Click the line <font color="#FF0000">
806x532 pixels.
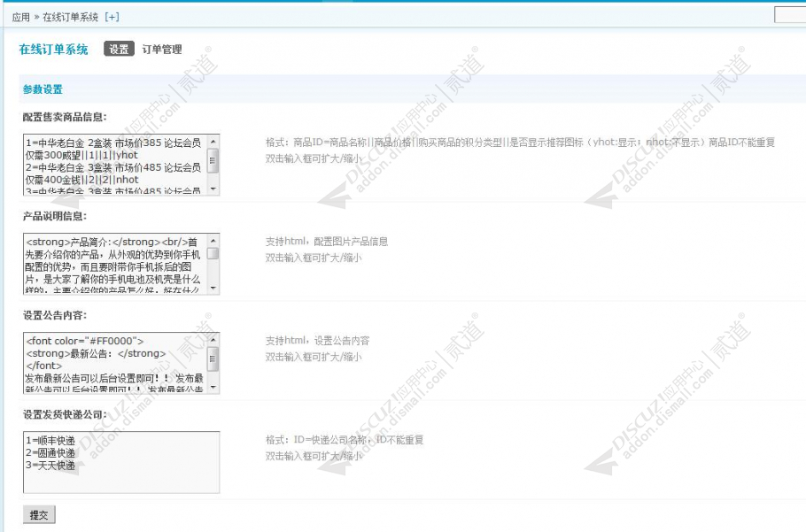pyautogui.click(x=85, y=341)
